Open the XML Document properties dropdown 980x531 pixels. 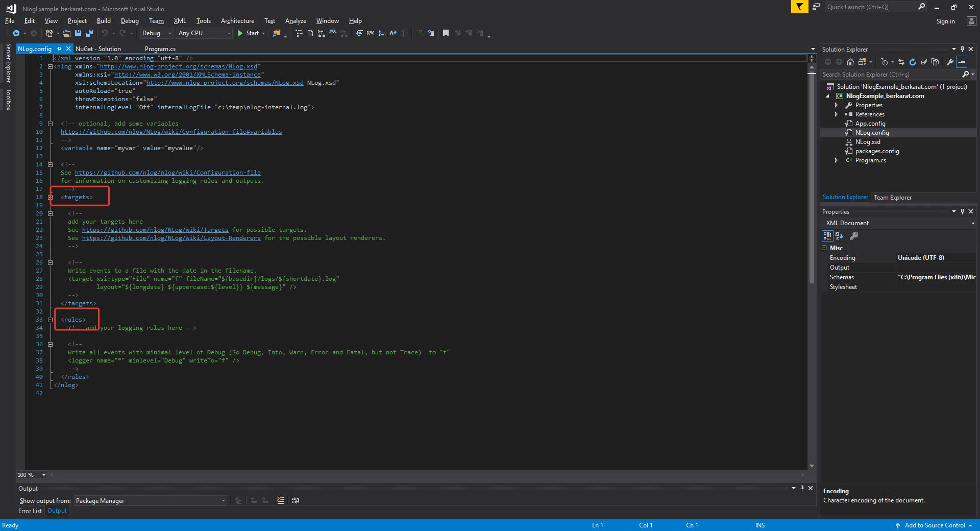pyautogui.click(x=899, y=223)
